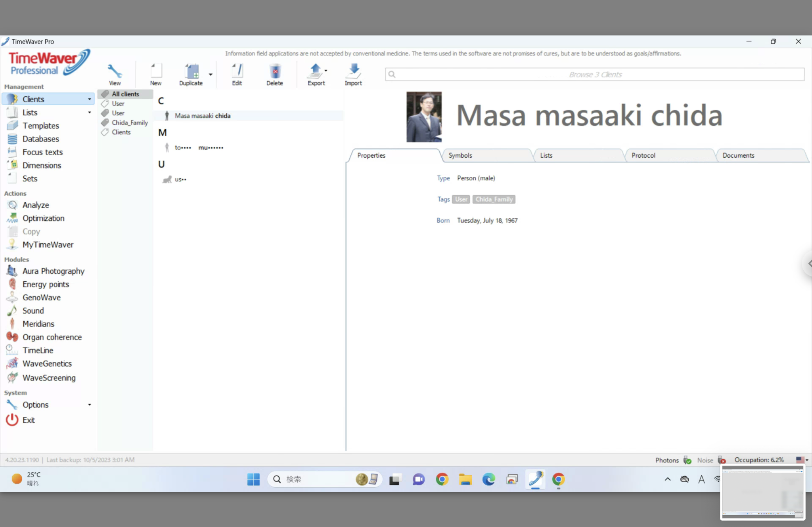Export client data
812x527 pixels.
(x=316, y=74)
